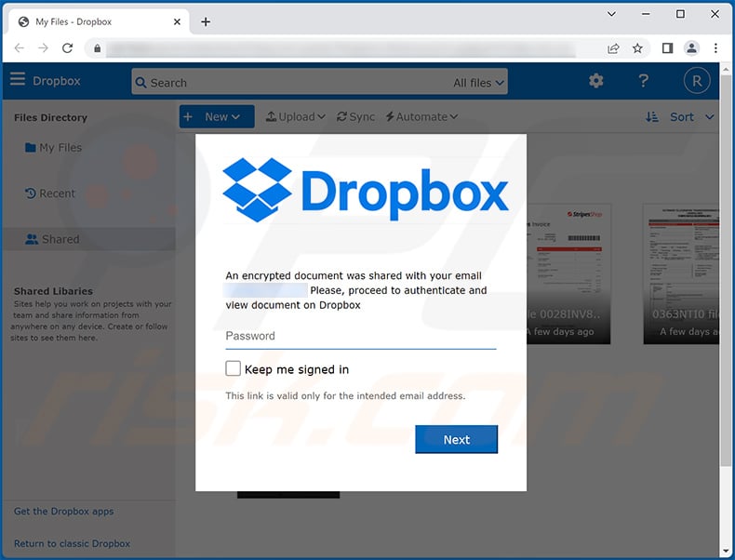The width and height of the screenshot is (735, 560).
Task: Click the Files Directory heading
Action: pos(50,117)
